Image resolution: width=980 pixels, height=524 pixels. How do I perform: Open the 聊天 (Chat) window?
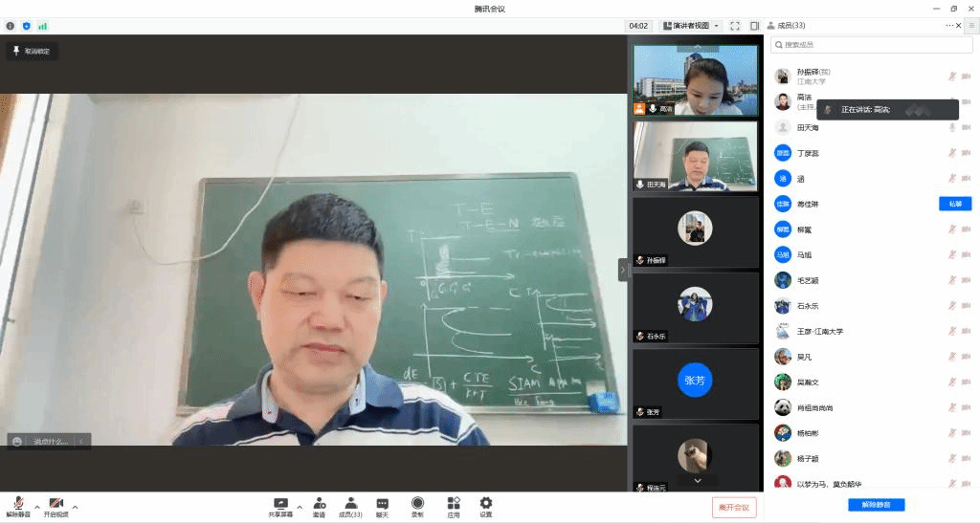(x=382, y=506)
